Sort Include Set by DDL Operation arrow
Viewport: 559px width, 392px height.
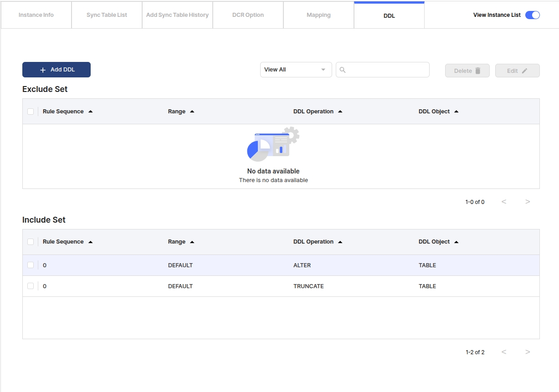[x=340, y=242]
